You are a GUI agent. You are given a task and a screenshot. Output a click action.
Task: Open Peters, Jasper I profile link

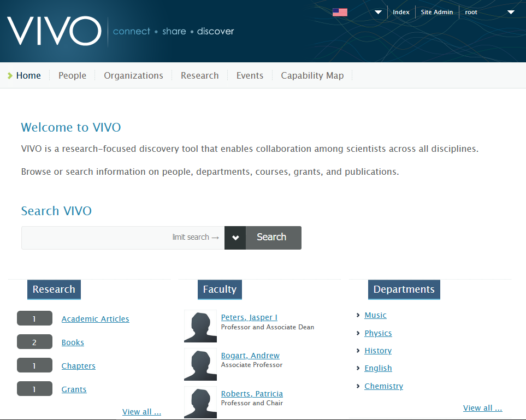pyautogui.click(x=249, y=317)
